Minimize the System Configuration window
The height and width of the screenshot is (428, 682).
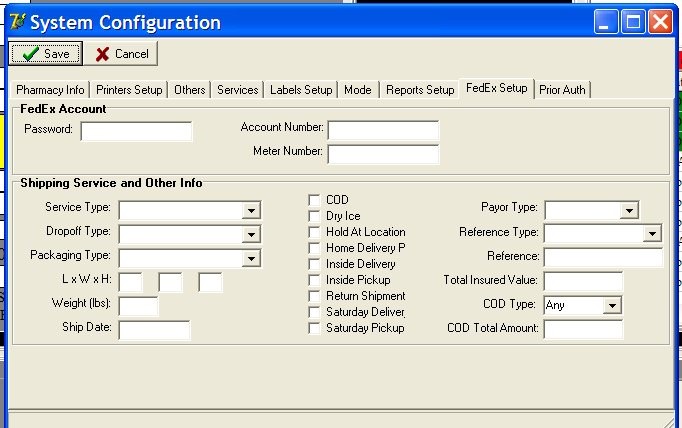coord(607,21)
